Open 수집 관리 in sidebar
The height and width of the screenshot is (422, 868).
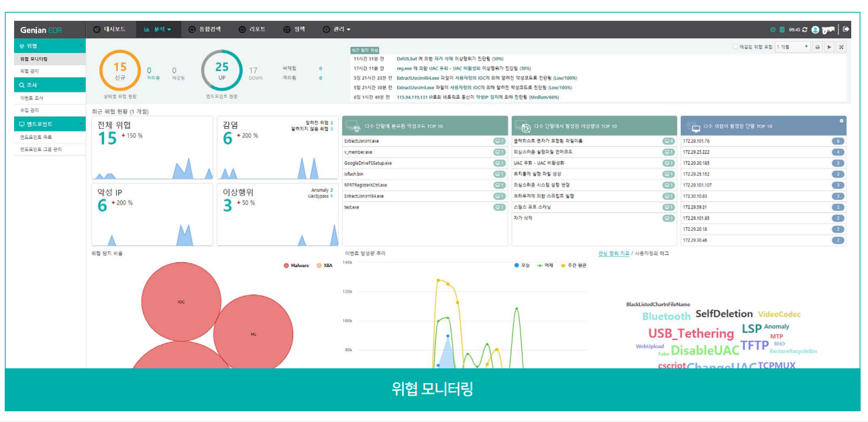(50, 109)
